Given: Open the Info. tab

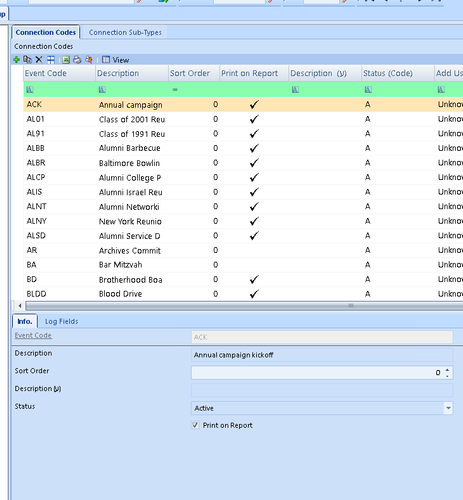Looking at the screenshot, I should 25,321.
